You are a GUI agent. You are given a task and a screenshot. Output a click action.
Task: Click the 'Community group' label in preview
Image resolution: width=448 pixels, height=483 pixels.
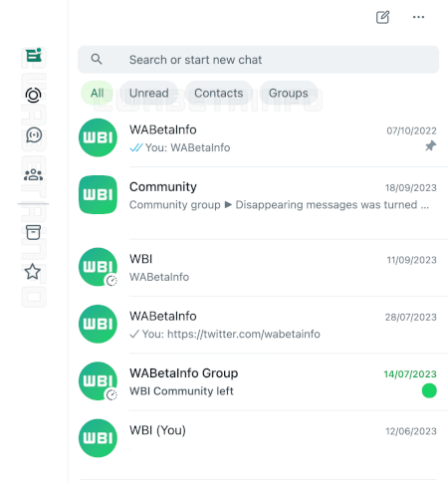point(175,205)
